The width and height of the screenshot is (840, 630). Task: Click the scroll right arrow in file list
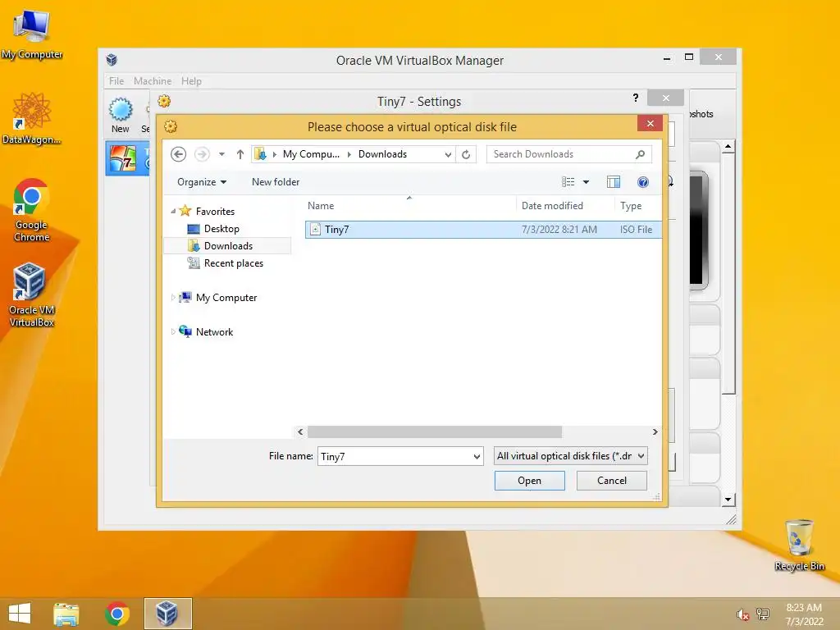(655, 431)
